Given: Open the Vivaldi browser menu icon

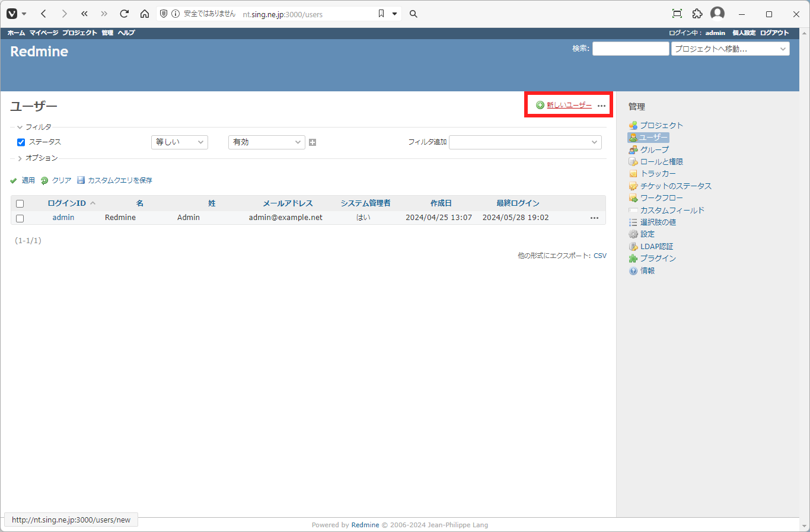Looking at the screenshot, I should pyautogui.click(x=12, y=14).
